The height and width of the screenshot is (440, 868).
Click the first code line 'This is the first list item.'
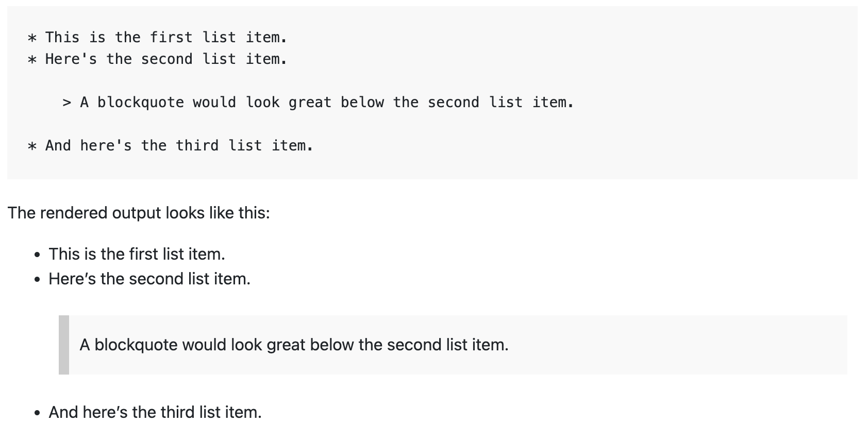(x=157, y=37)
